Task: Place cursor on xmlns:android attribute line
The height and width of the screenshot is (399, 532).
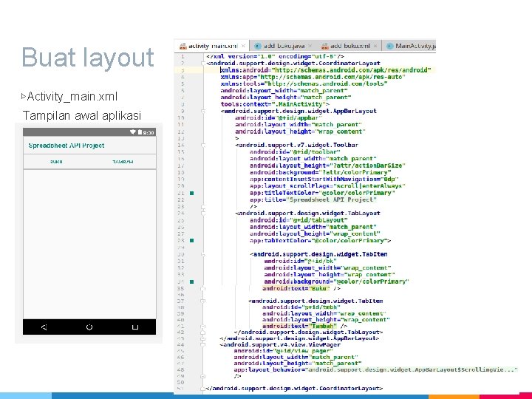Action: [326, 70]
